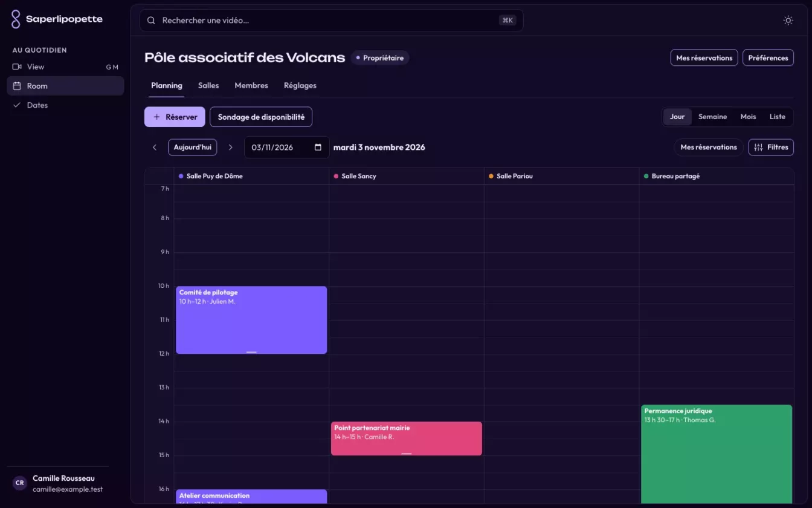
Task: Toggle the light theme sun icon
Action: pos(788,21)
